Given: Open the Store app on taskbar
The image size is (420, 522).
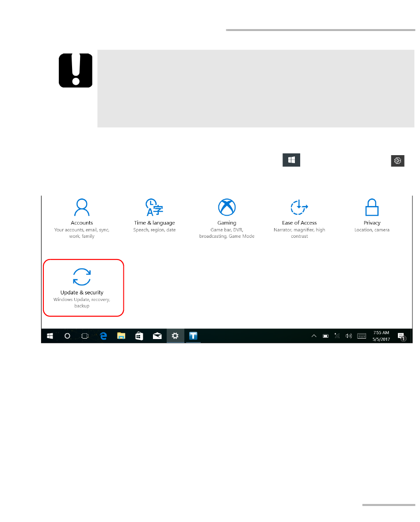Looking at the screenshot, I should click(x=139, y=336).
